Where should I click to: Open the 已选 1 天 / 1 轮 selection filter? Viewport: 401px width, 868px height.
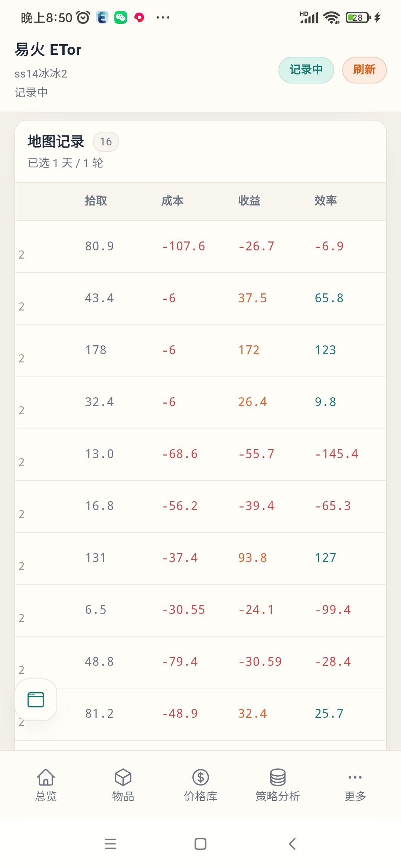[65, 163]
